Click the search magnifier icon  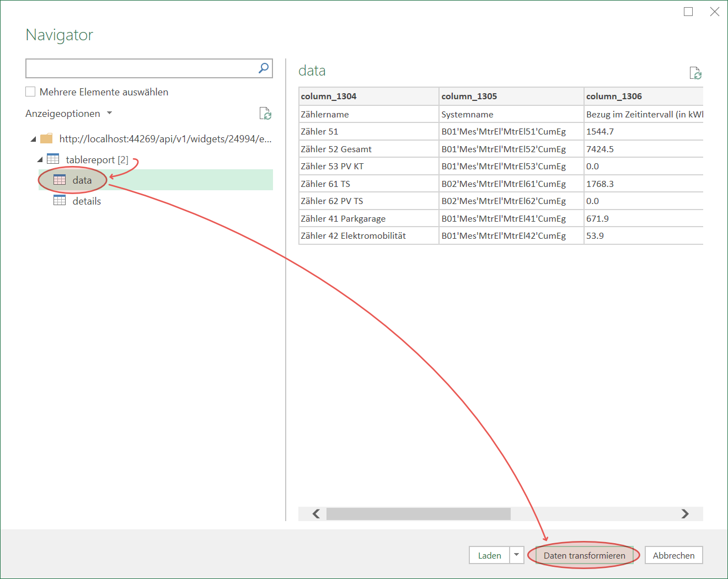[264, 68]
